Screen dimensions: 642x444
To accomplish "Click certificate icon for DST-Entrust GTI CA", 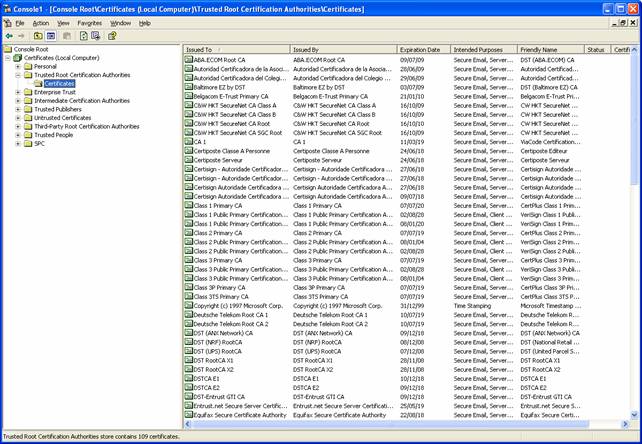I will click(189, 397).
